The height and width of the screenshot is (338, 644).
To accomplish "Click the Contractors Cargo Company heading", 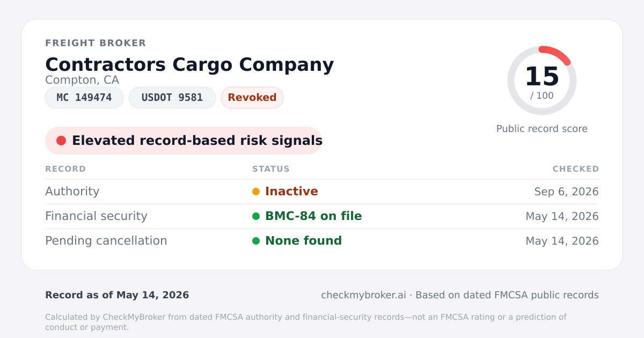I will [189, 64].
